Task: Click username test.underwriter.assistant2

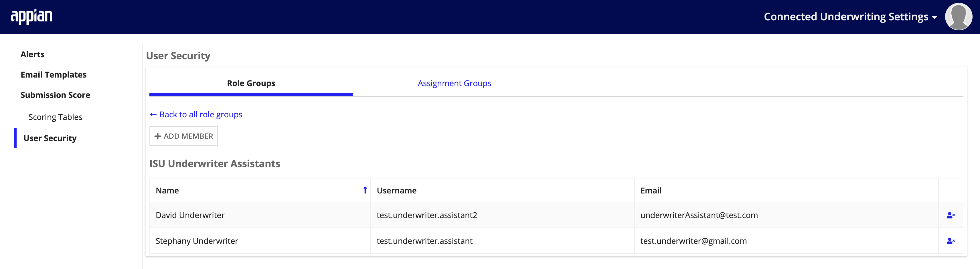Action: [x=426, y=215]
